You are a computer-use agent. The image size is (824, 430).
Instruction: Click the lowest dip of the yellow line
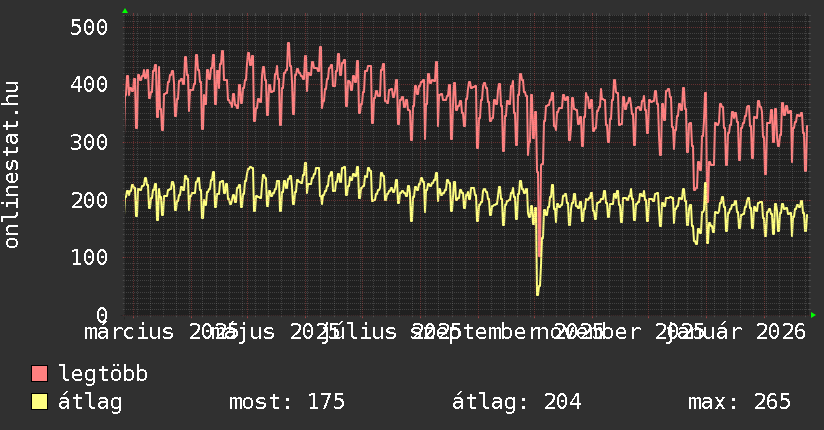pyautogui.click(x=537, y=293)
